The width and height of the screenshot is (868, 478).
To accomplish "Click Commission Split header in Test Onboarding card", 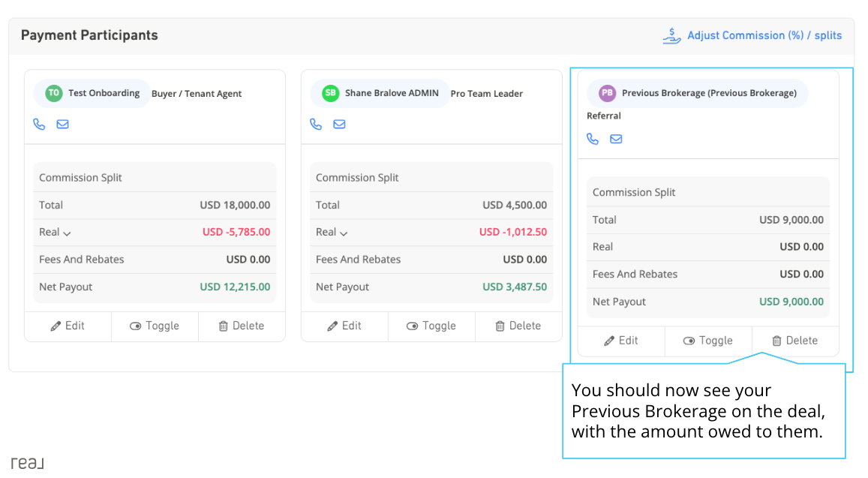I will [x=80, y=178].
